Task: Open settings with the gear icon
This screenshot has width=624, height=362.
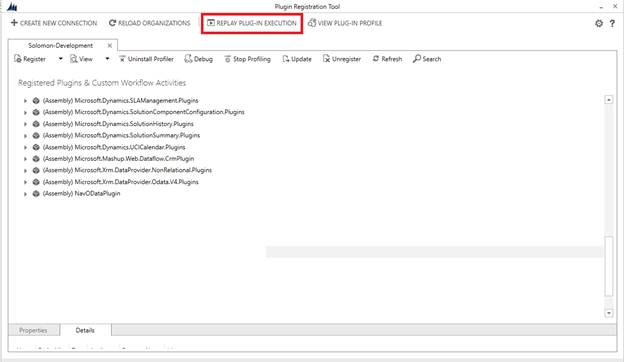Action: [x=599, y=23]
